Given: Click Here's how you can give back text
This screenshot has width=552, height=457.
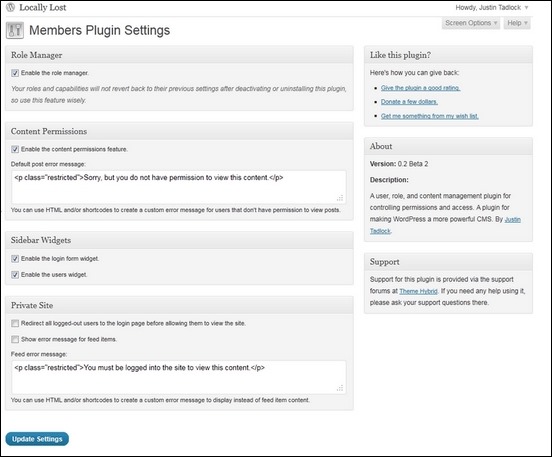Looking at the screenshot, I should coord(414,73).
